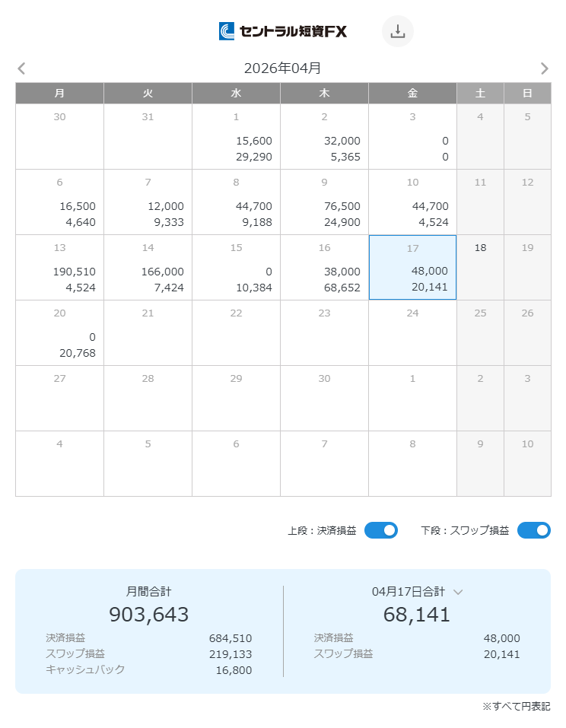Click the 金 Friday column header
Viewport: 566px width, 728px height.
(x=412, y=93)
